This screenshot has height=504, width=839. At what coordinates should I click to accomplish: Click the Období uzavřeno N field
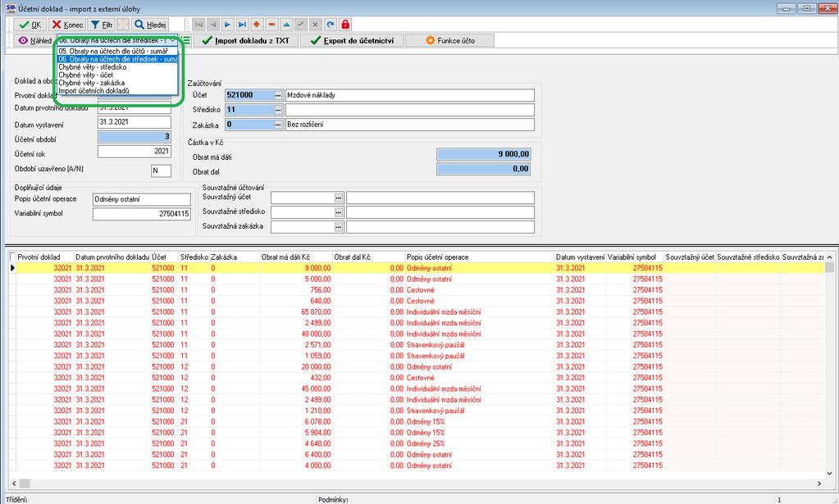coord(161,170)
